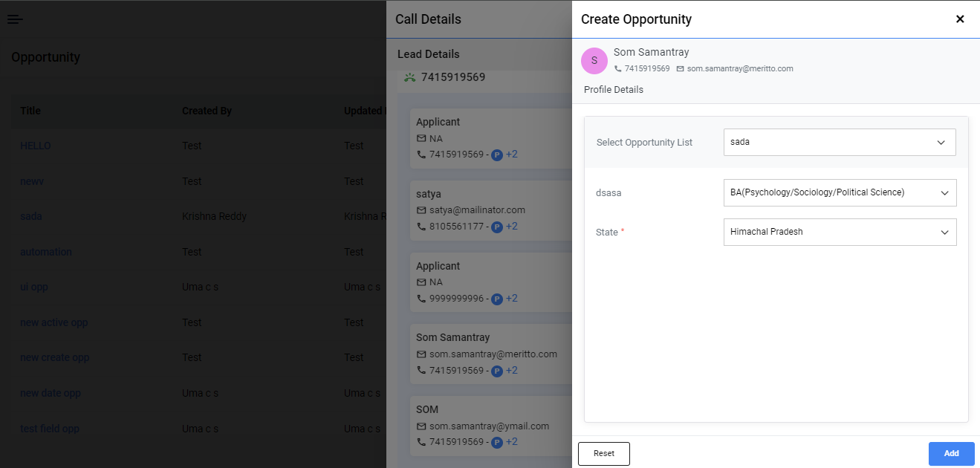Click the Reset button
The width and height of the screenshot is (980, 468).
coord(604,454)
